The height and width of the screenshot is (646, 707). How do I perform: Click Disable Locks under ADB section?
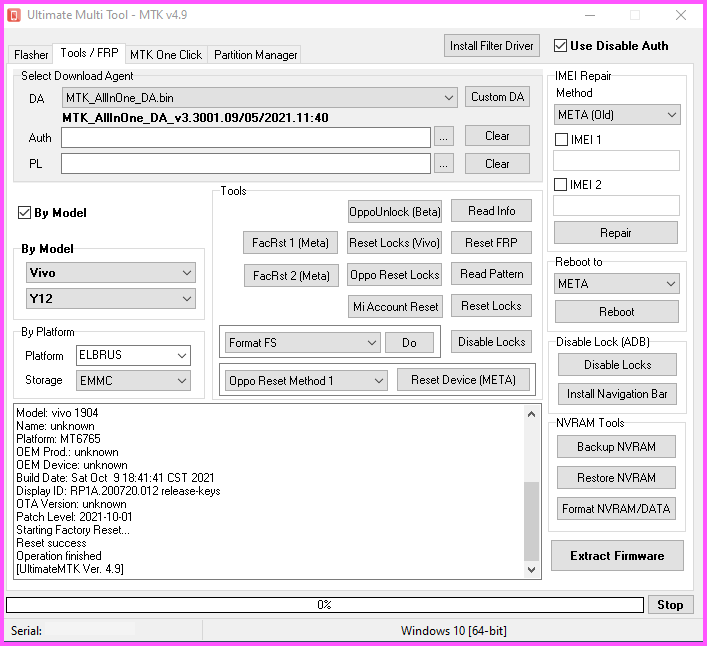617,364
